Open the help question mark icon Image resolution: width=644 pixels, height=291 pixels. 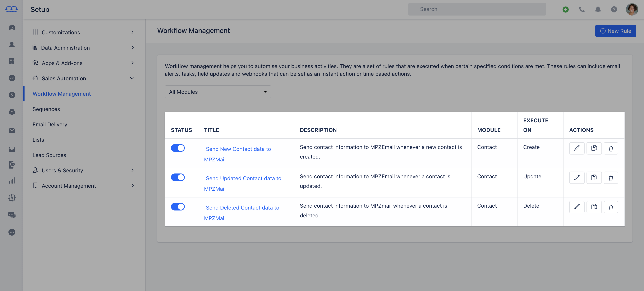pyautogui.click(x=614, y=10)
